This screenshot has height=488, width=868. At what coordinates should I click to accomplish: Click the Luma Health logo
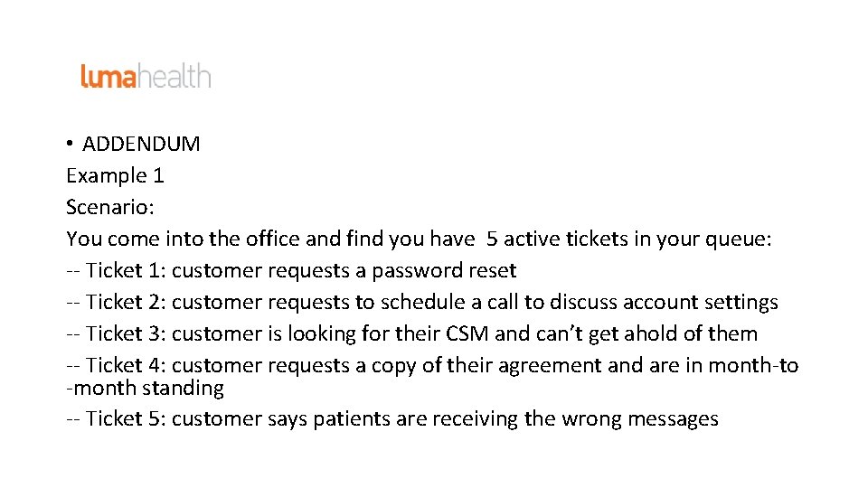[146, 77]
